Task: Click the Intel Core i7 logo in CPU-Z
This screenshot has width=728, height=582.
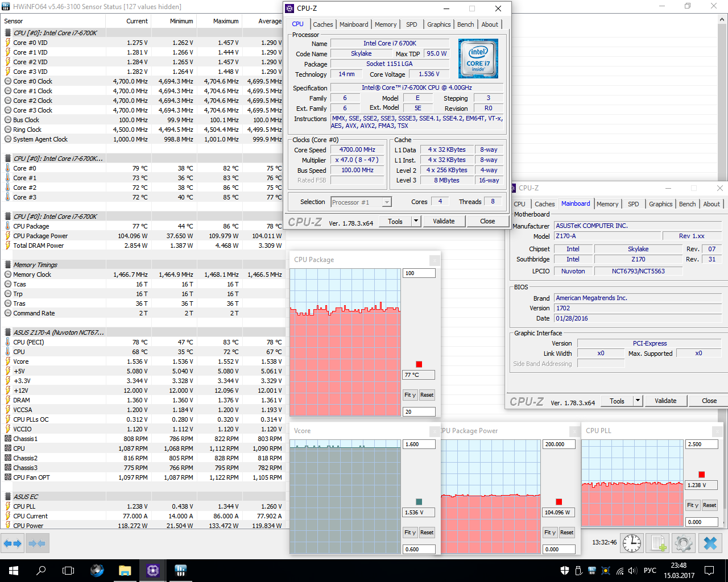Action: tap(478, 58)
